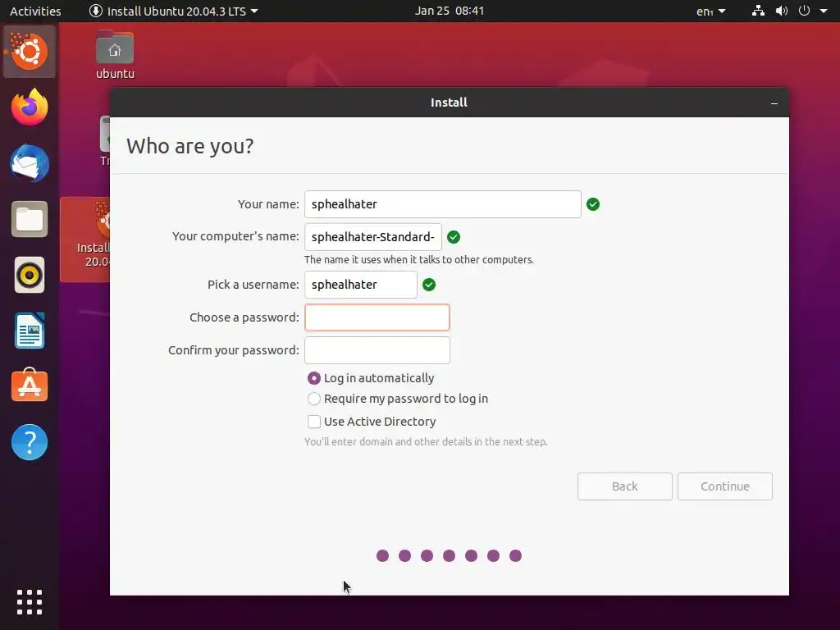Click the Continue button
840x630 pixels.
pos(725,486)
